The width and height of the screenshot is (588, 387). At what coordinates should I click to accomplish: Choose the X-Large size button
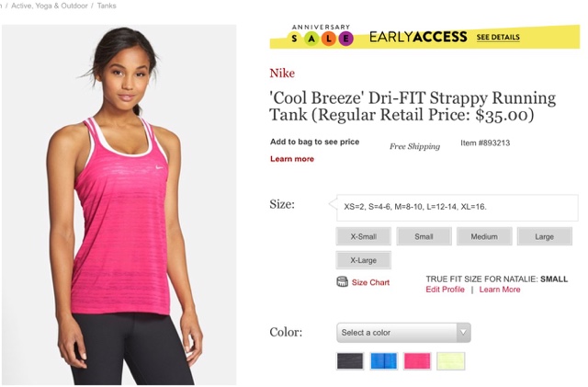364,260
